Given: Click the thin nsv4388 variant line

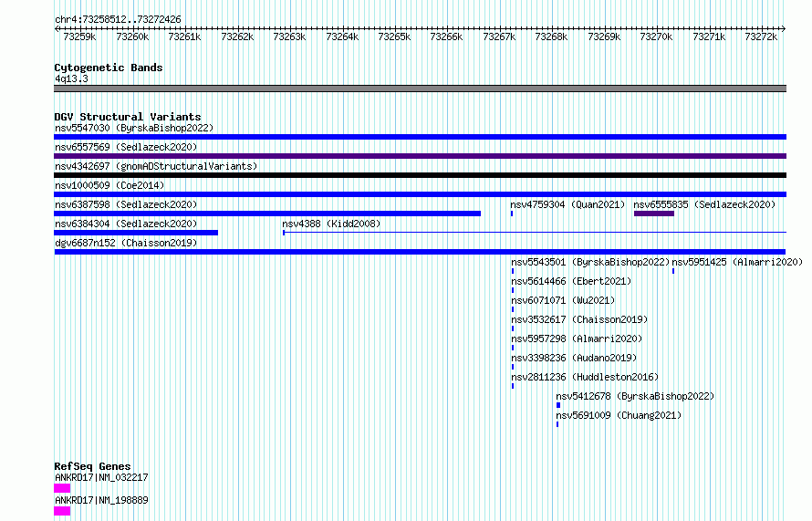Looking at the screenshot, I should point(535,233).
